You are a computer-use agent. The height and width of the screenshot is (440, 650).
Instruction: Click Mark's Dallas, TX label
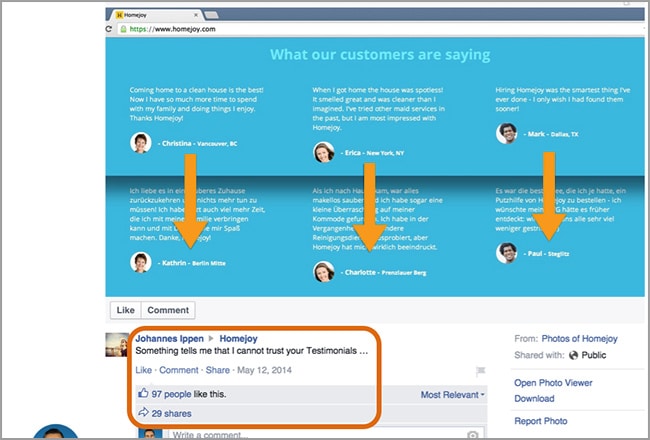pos(563,134)
